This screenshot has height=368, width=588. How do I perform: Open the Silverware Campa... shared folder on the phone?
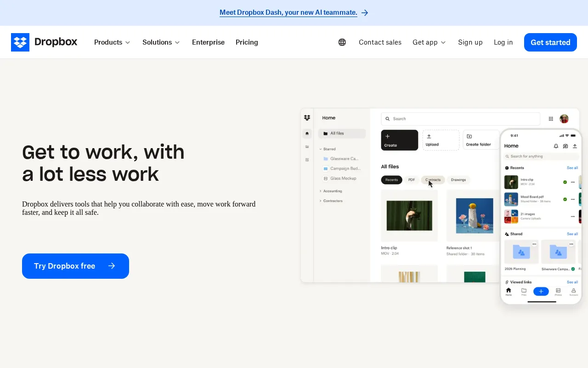(558, 255)
